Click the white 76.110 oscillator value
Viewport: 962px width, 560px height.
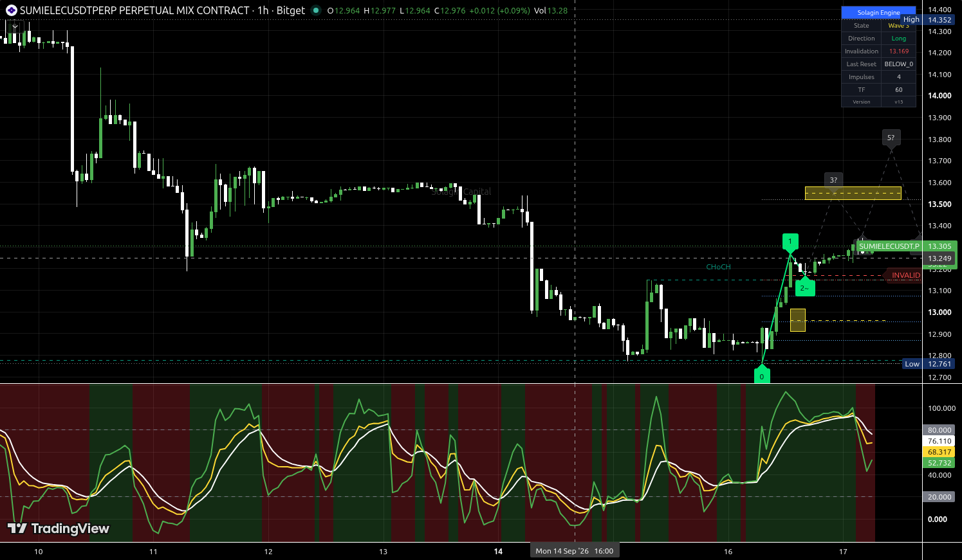(939, 441)
